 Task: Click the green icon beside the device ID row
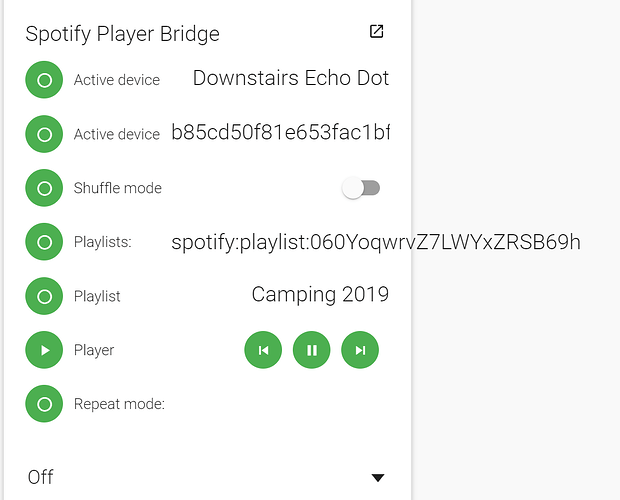click(x=44, y=134)
